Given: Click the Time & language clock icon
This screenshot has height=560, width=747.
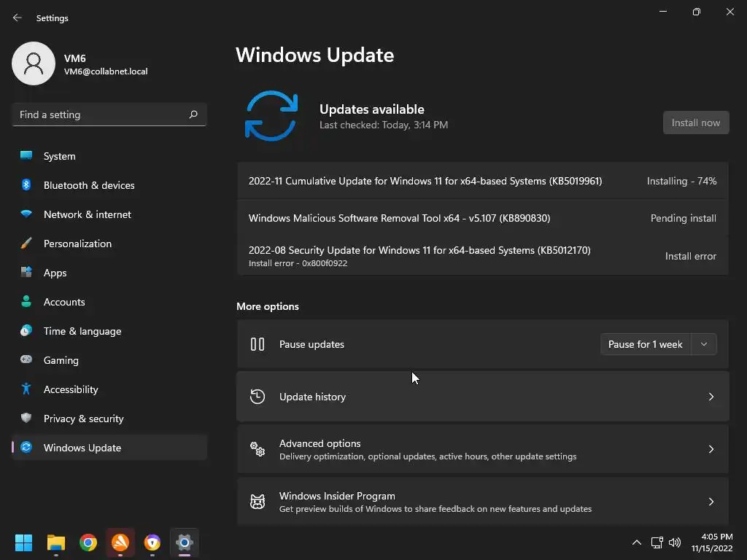Looking at the screenshot, I should pos(26,330).
